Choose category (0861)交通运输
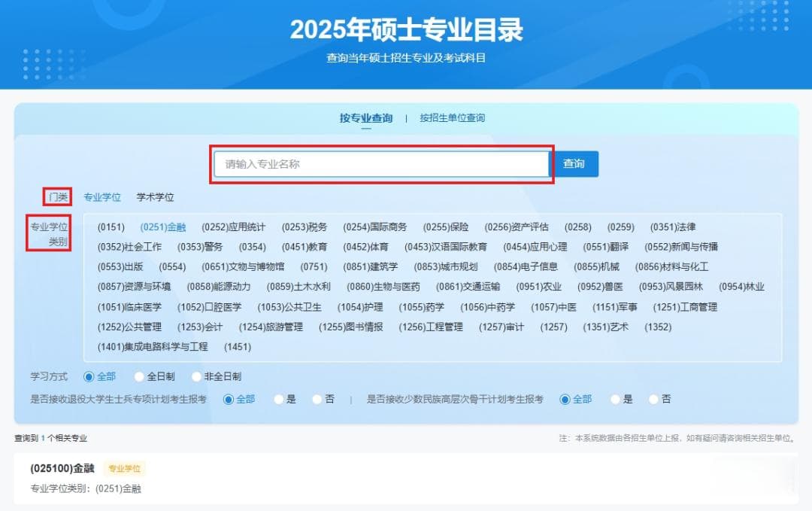The image size is (812, 511). coord(468,287)
